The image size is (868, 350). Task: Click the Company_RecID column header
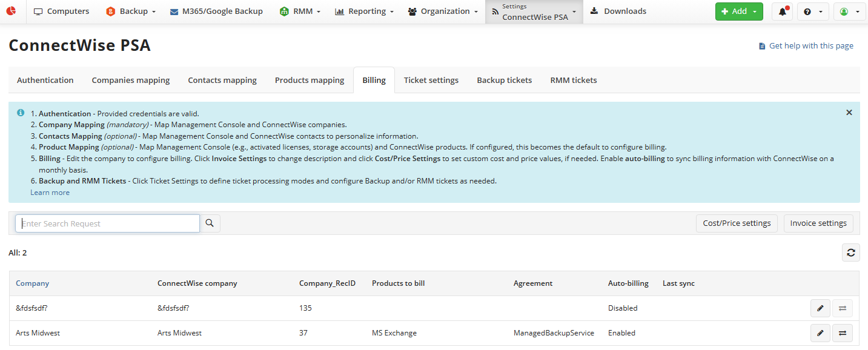click(x=327, y=283)
